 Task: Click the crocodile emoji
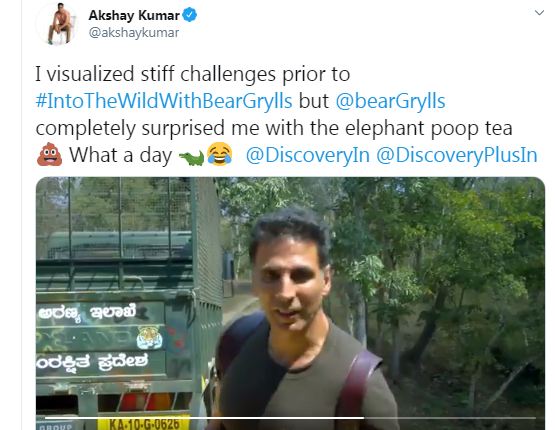[191, 157]
